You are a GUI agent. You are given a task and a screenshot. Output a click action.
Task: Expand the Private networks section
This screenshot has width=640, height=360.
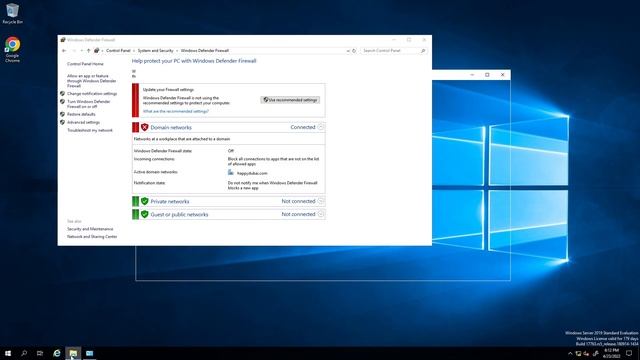(x=321, y=201)
